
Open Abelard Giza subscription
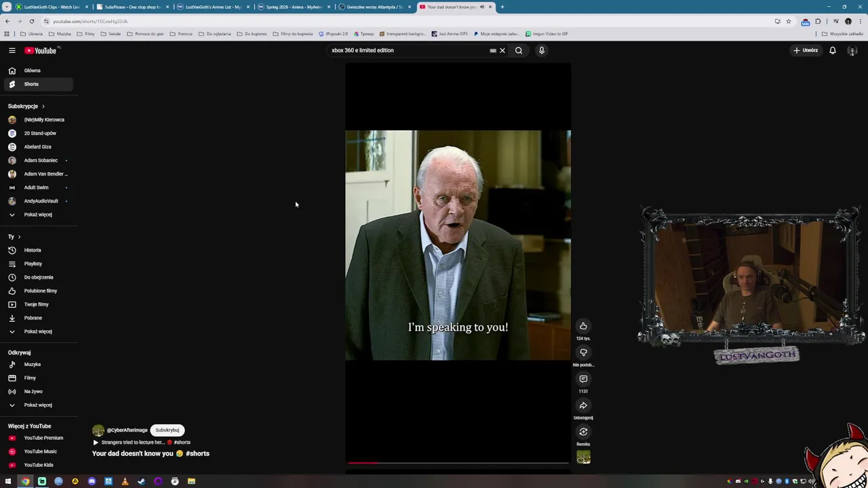click(x=39, y=146)
